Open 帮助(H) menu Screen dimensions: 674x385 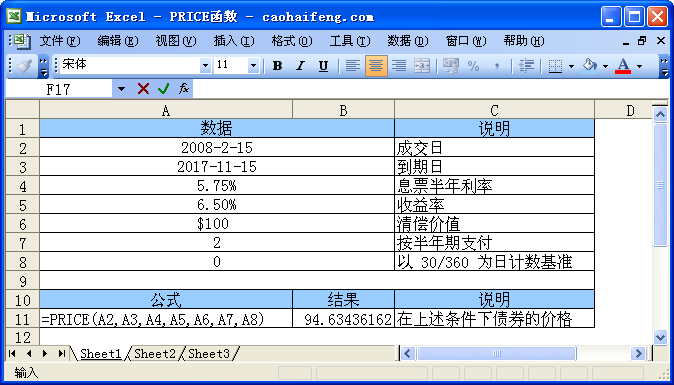coord(524,41)
